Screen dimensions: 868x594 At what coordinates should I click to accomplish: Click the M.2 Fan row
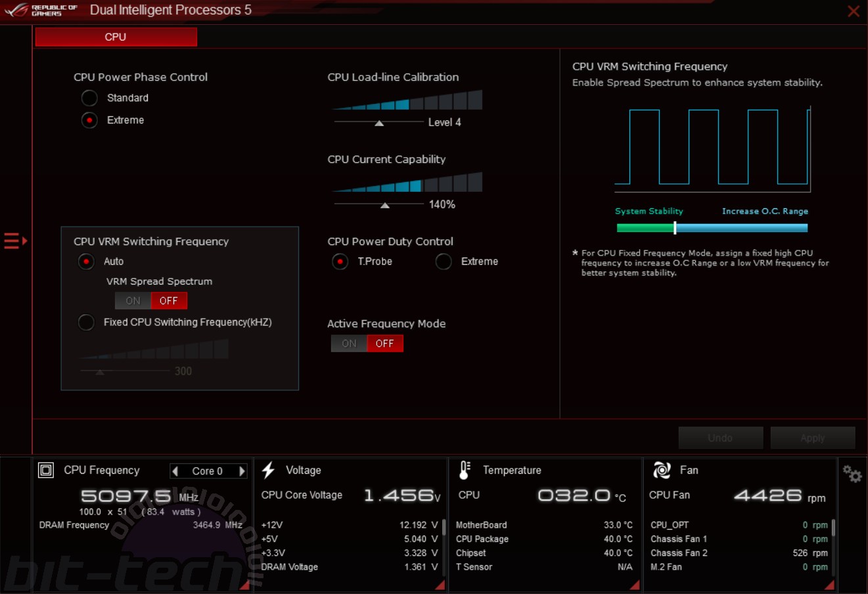739,566
